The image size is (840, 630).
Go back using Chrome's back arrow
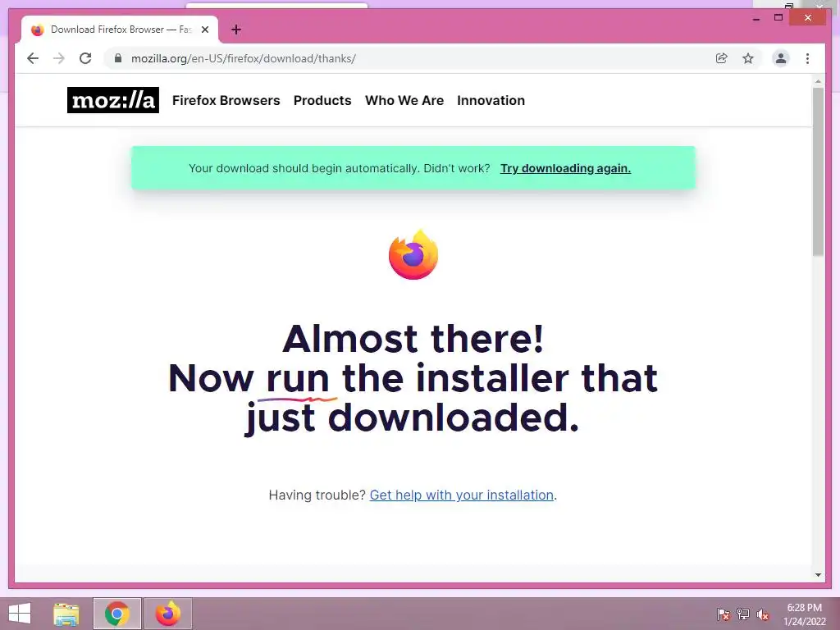(33, 58)
